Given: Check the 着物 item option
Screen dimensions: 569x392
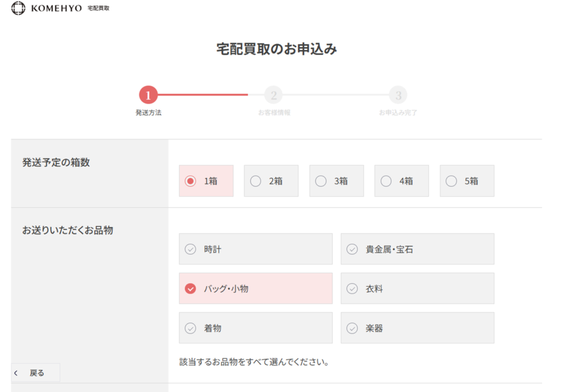Looking at the screenshot, I should pos(256,328).
